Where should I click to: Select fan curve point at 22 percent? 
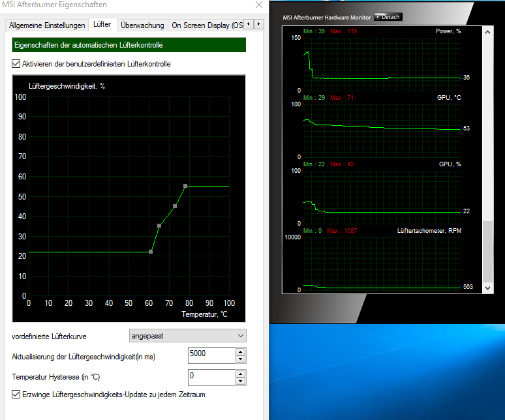[151, 252]
